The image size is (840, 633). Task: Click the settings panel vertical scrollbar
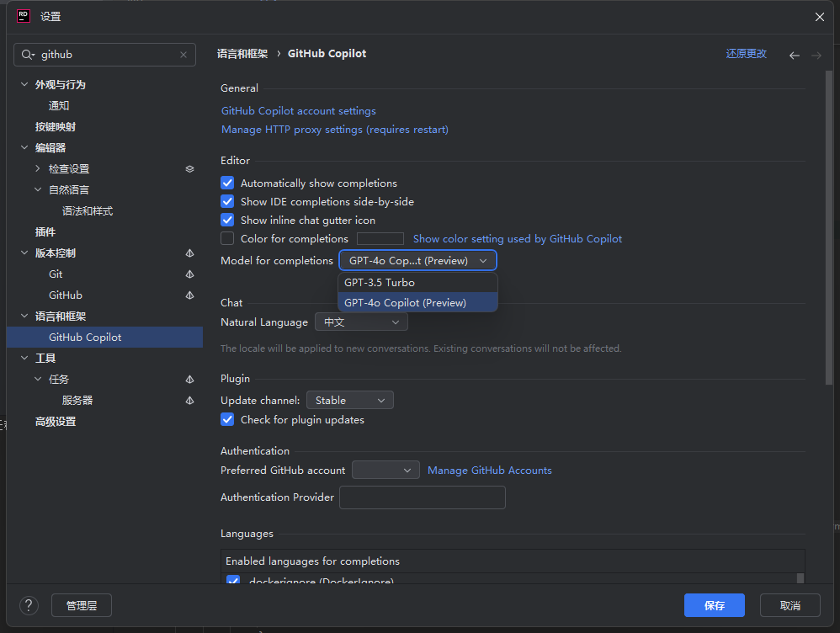829,228
